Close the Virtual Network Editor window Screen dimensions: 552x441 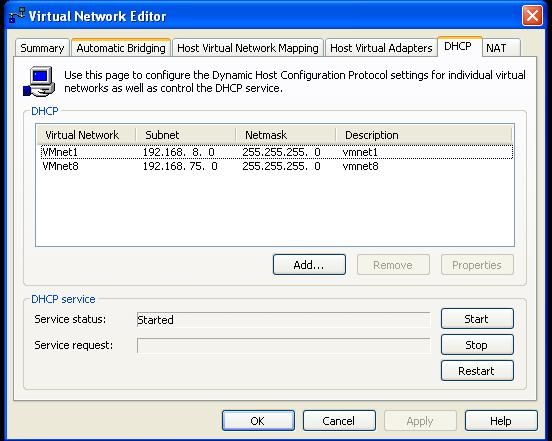pyautogui.click(x=532, y=16)
